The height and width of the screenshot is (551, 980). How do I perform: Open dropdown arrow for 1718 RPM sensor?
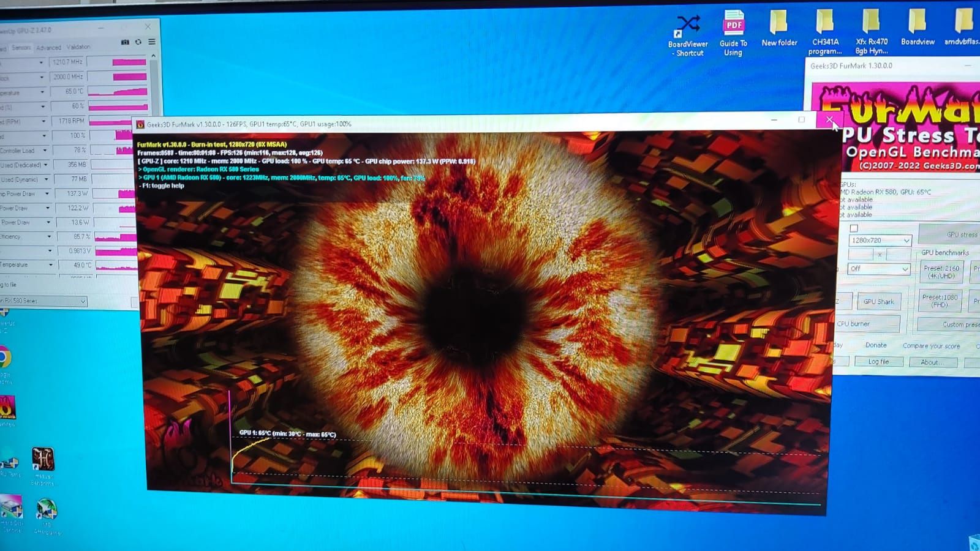43,121
